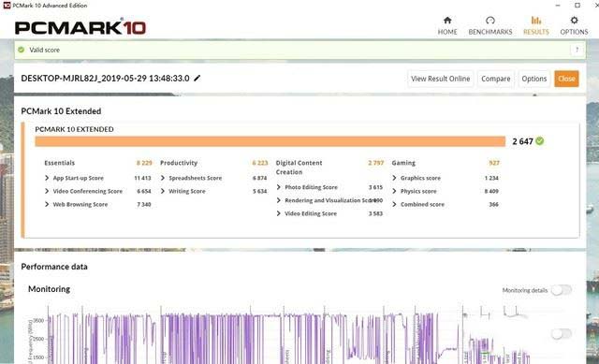Expand App Start-up Score
The height and width of the screenshot is (364, 599).
pos(47,178)
